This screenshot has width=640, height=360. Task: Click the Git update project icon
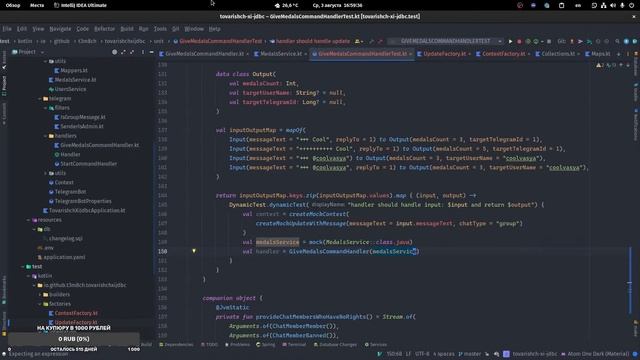[572, 41]
